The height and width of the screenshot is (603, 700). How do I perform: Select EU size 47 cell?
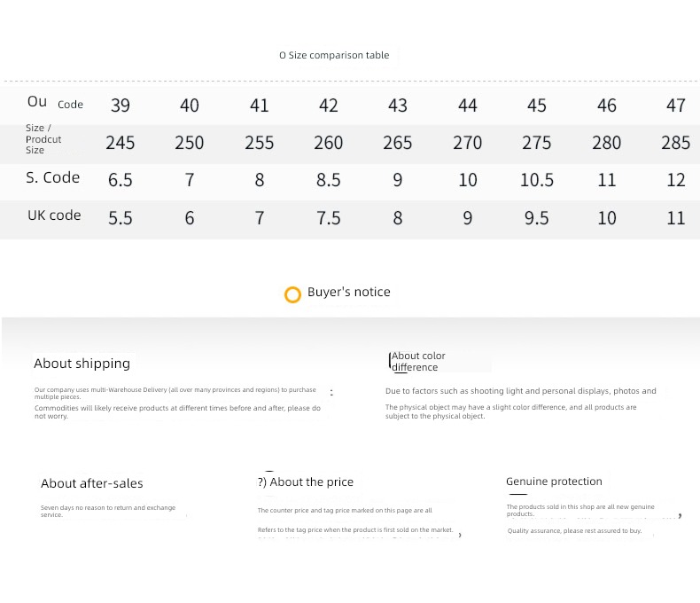click(675, 106)
